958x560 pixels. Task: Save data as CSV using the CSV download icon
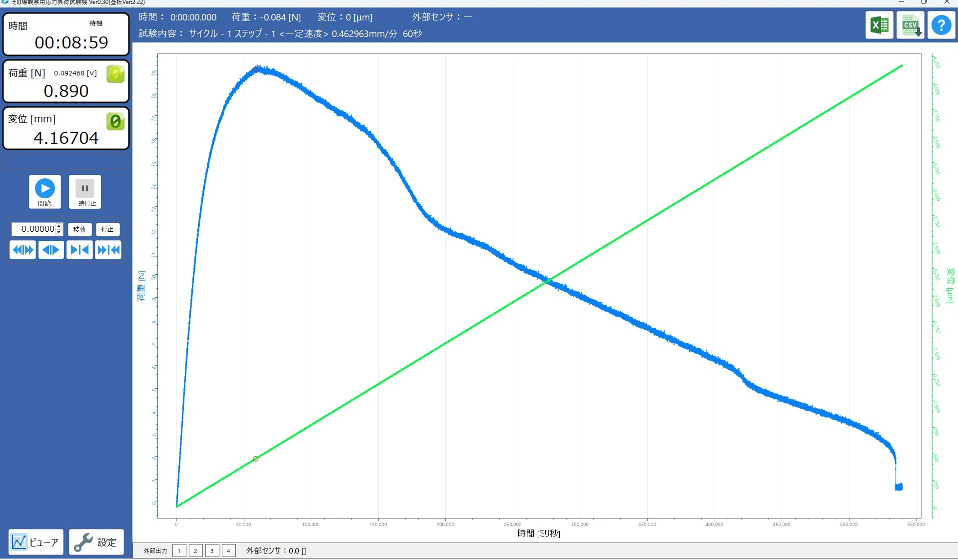(x=911, y=25)
